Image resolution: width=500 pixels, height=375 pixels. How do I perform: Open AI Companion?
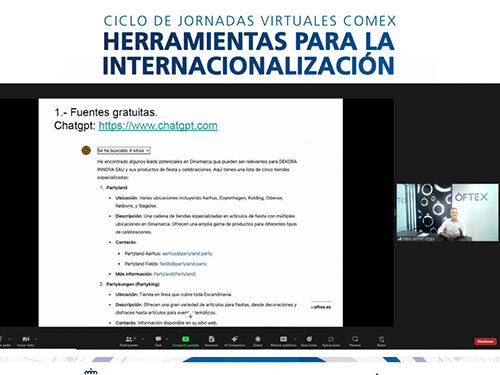pos(235,341)
